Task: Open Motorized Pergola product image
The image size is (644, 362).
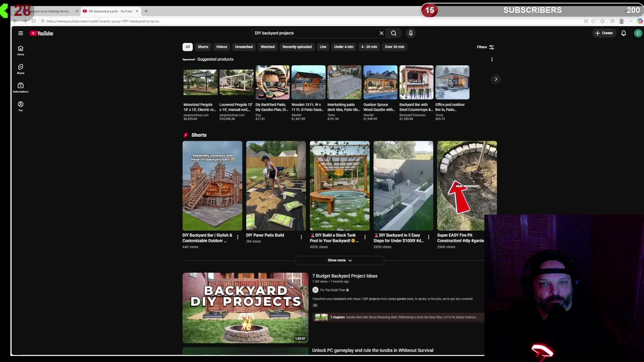Action: 200,82
